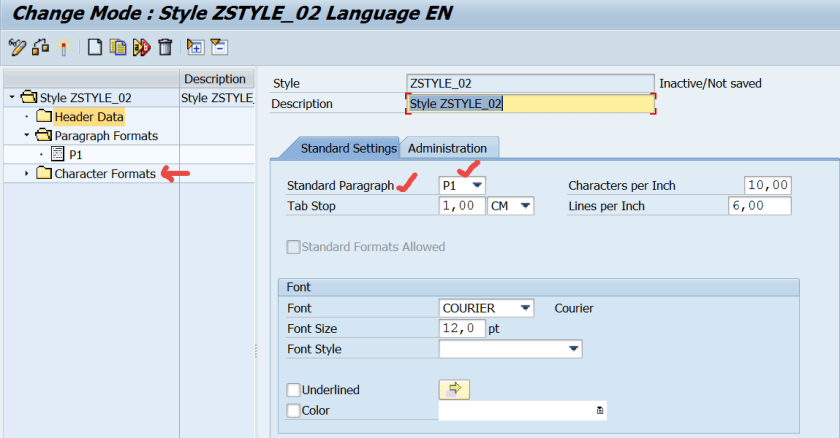Expand the Character Formats tree node

(27, 174)
